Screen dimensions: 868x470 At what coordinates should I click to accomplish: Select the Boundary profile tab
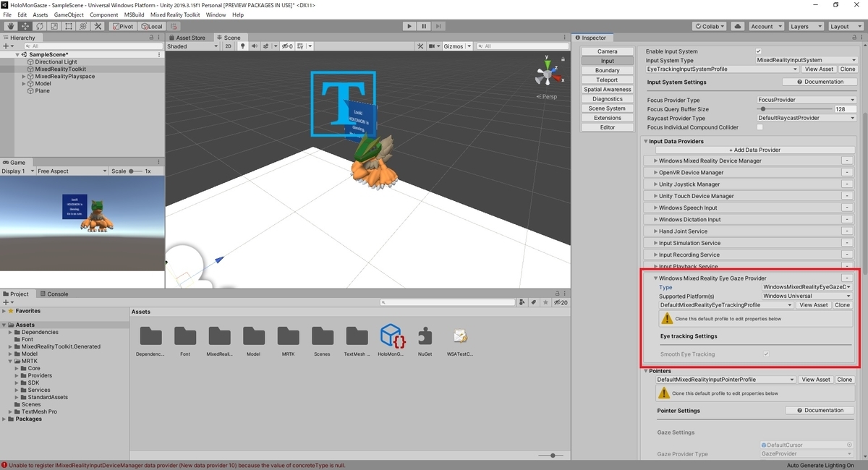pos(608,70)
